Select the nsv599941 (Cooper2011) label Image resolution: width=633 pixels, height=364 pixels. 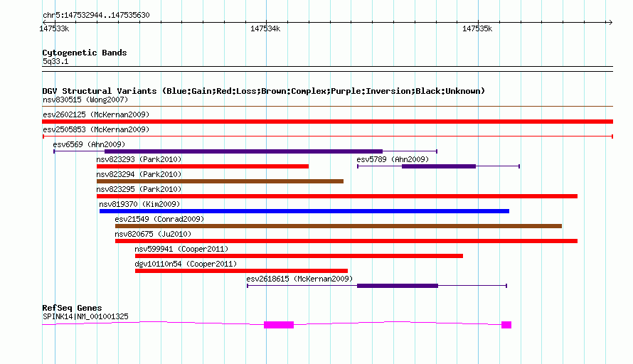coord(181,249)
